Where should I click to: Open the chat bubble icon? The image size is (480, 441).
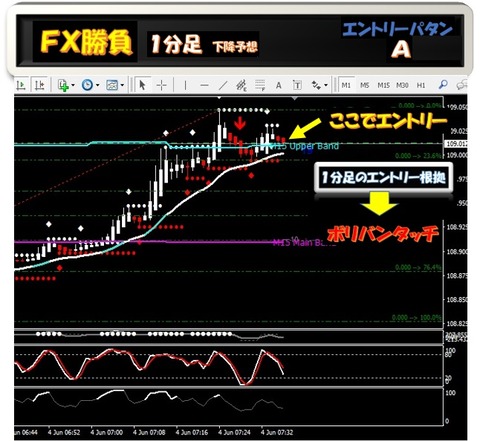pos(462,85)
